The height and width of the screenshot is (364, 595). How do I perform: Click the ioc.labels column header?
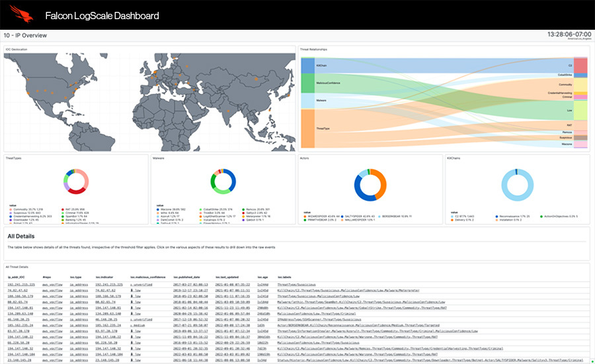[x=284, y=277]
